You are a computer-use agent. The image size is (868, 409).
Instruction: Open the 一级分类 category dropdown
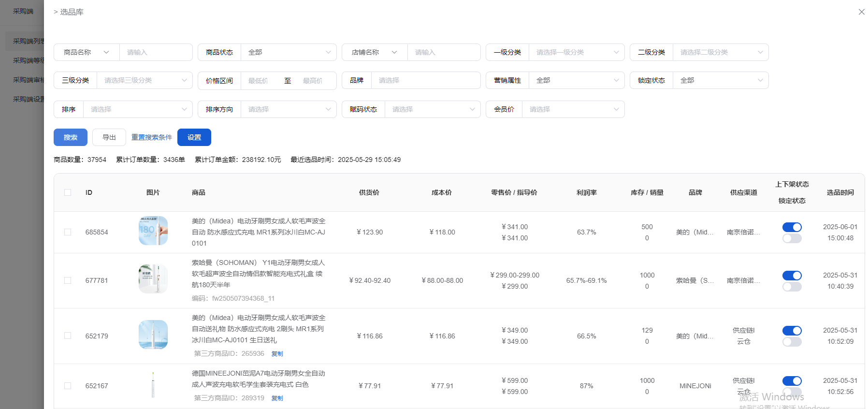[x=576, y=52]
